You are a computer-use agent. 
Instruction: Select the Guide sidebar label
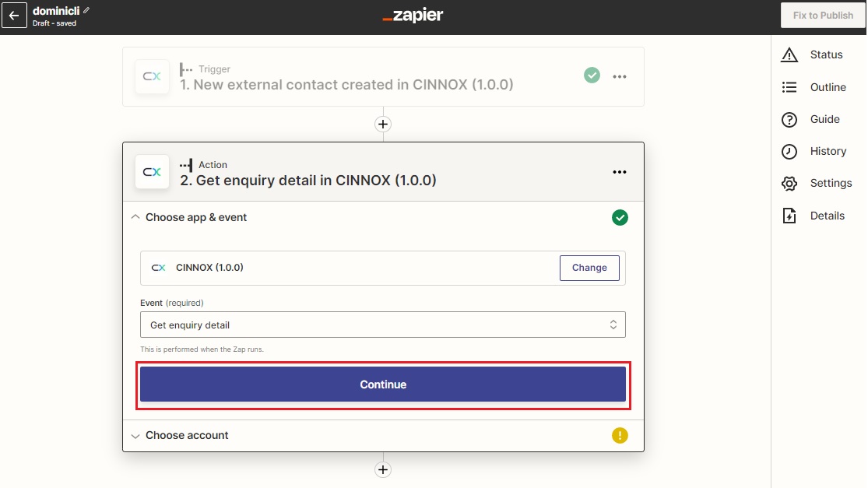(825, 120)
